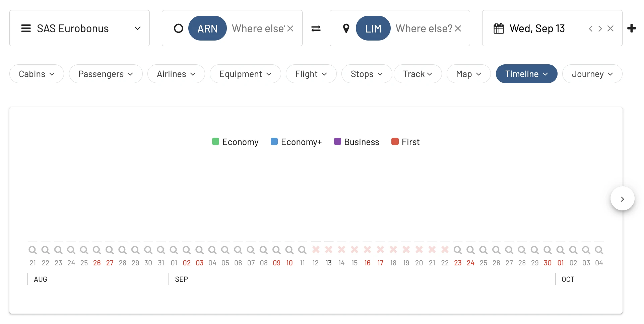Toggle Business cabin in legend
The image size is (644, 324).
coord(357,142)
